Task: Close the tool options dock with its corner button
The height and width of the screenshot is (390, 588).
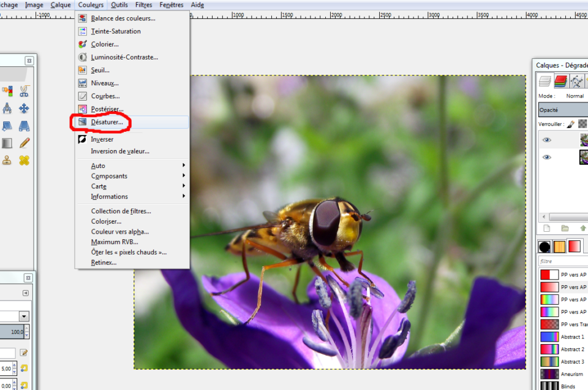Action: point(28,278)
